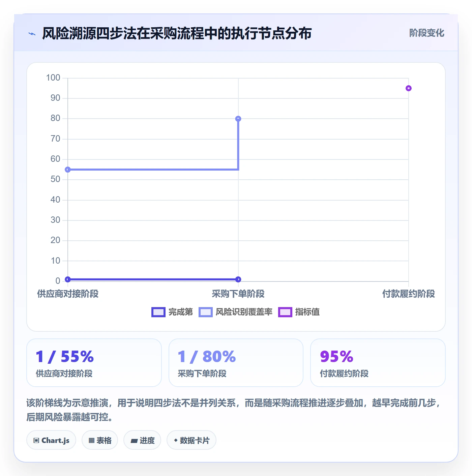Click the 付款履约阶段 x-axis label
Screen dimensions: 472x476
click(x=409, y=294)
